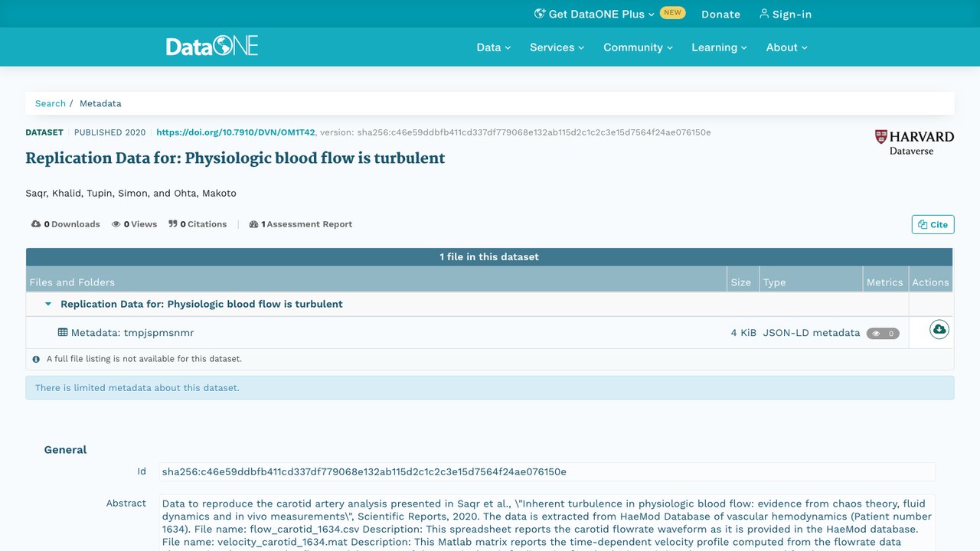
Task: Open the Services menu
Action: 557,47
